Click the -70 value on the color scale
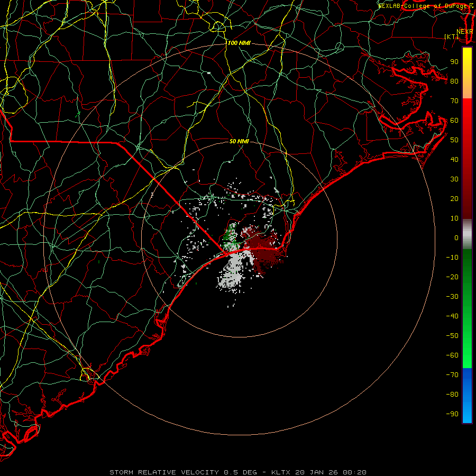The width and height of the screenshot is (476, 476). coord(452,375)
